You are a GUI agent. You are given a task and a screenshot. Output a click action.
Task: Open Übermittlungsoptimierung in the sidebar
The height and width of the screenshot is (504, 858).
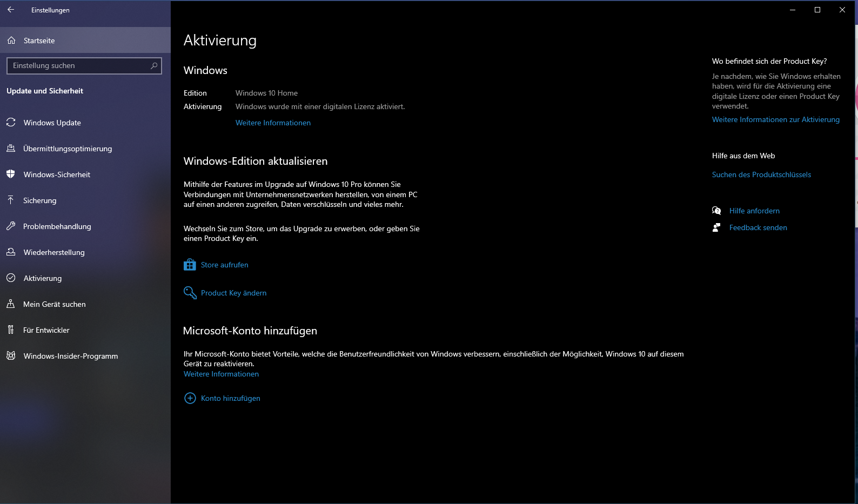pyautogui.click(x=85, y=149)
